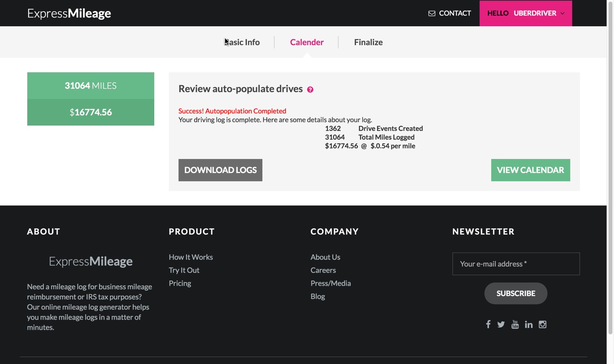Click the Subscribe newsletter button
Viewport: 614px width, 364px height.
pos(516,293)
